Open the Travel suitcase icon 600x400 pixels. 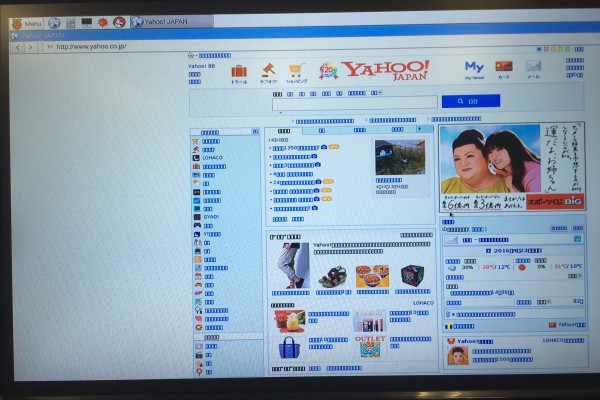pyautogui.click(x=239, y=74)
